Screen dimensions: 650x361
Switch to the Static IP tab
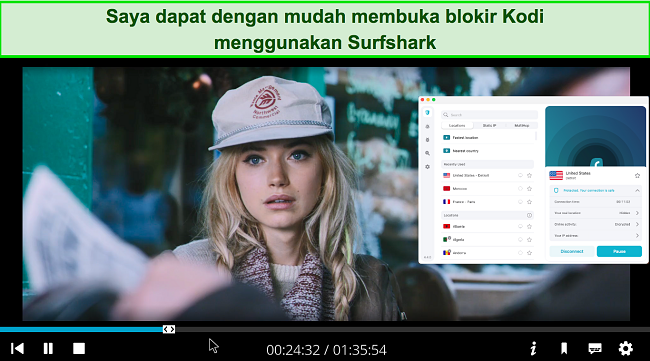[x=489, y=125]
